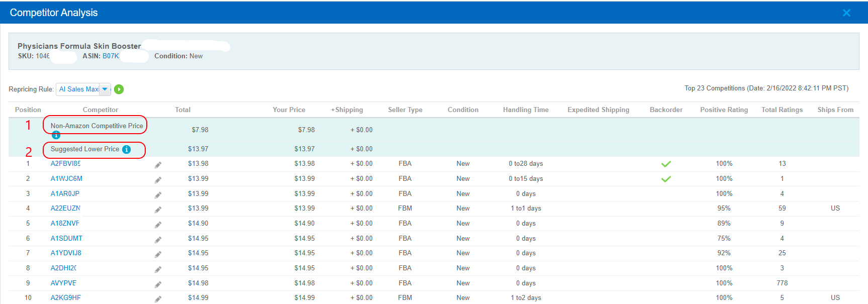Open the Repricing Rule dropdown arrow
The image size is (868, 304).
pos(105,89)
